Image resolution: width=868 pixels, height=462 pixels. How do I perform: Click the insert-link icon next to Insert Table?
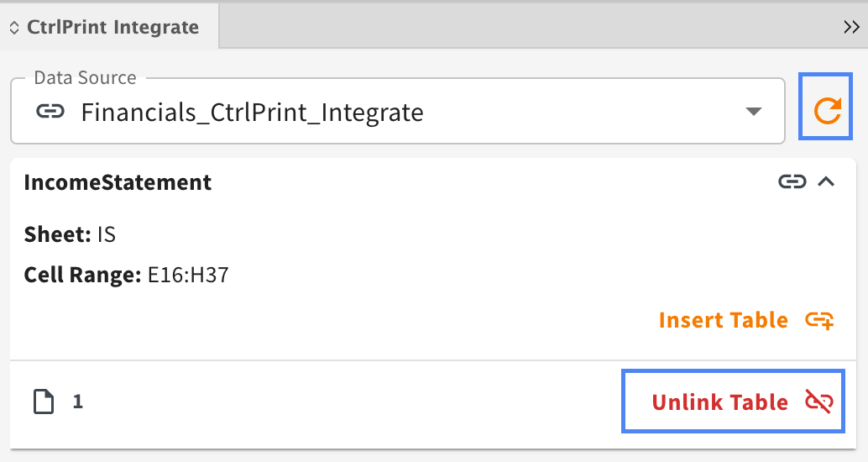[x=819, y=320]
